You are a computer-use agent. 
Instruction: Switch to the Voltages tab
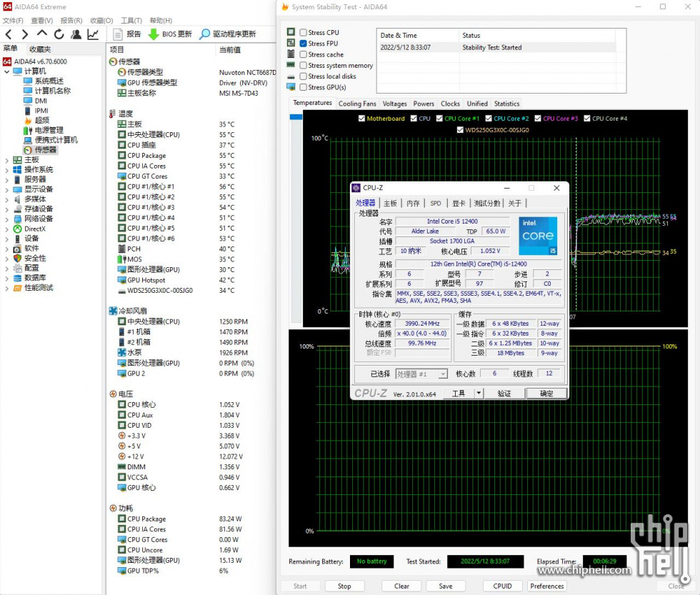(x=394, y=104)
